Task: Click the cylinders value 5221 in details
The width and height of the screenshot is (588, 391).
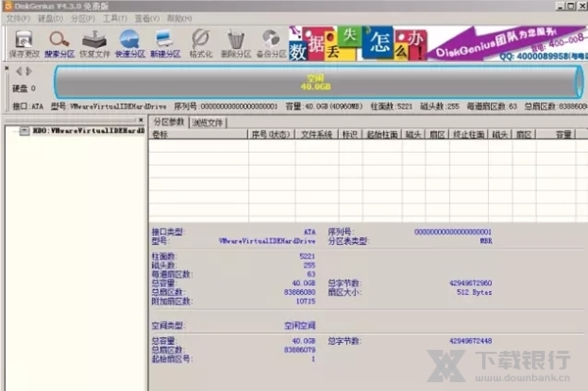Action: (307, 256)
